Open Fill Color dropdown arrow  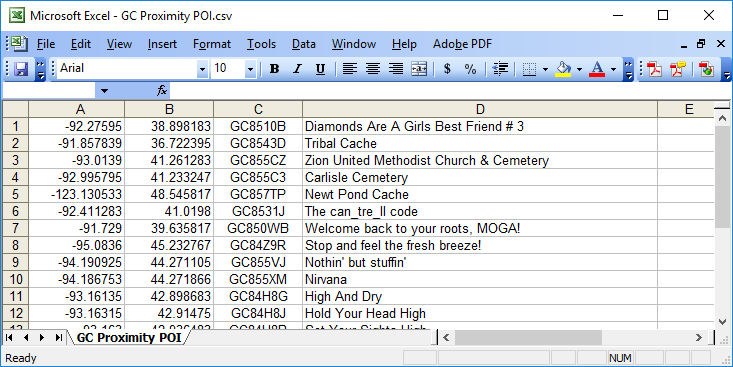579,69
